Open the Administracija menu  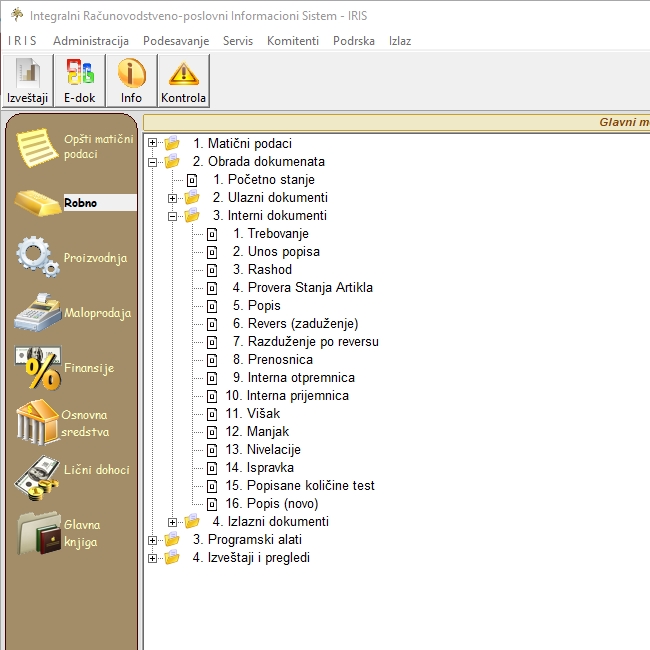point(91,41)
